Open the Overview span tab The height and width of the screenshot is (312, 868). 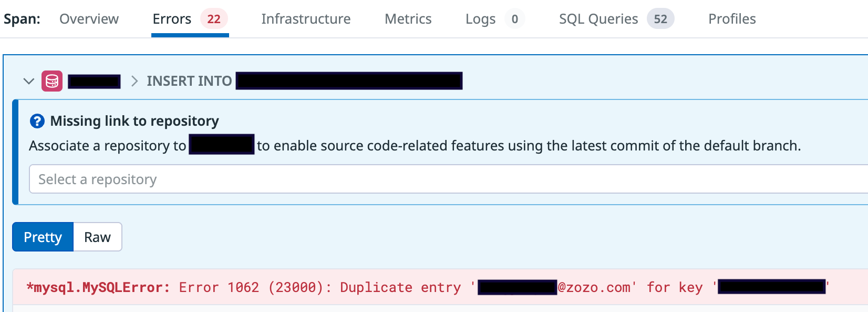[89, 19]
